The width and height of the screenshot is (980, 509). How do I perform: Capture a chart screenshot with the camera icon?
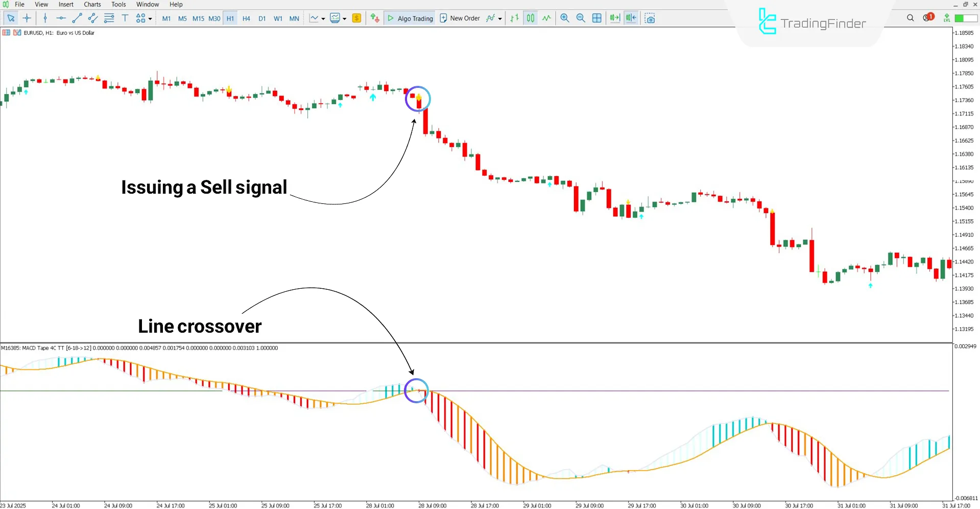click(x=650, y=18)
